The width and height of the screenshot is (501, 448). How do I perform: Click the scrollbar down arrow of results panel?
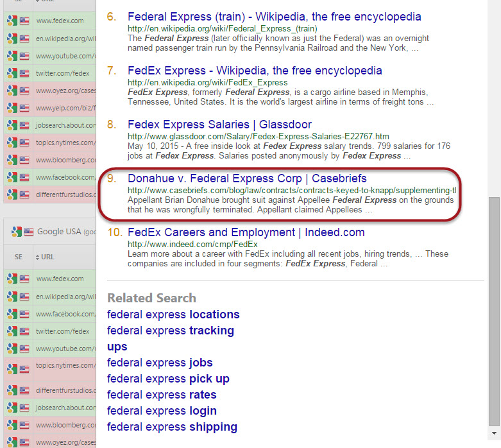pos(494,433)
